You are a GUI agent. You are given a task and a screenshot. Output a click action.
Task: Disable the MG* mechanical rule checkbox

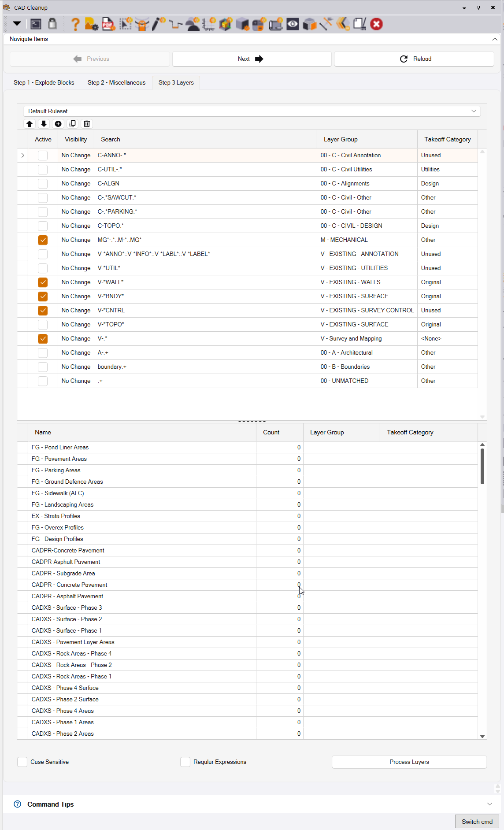click(43, 240)
